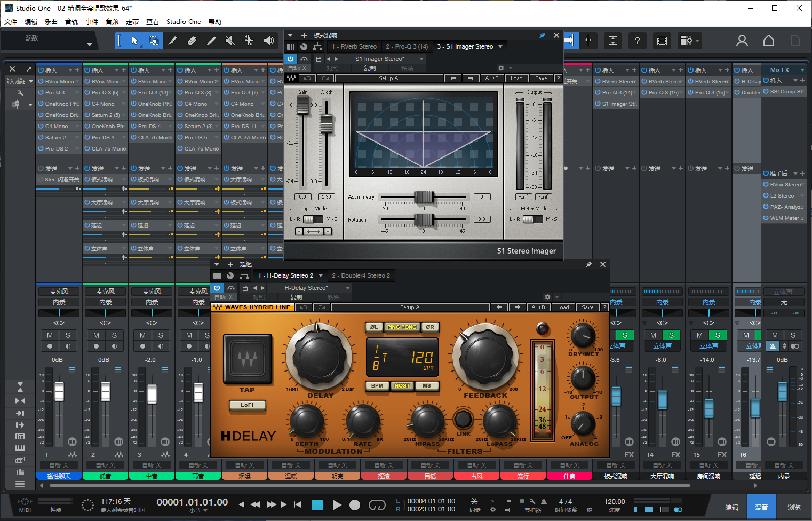Click the Split knife tool
The width and height of the screenshot is (812, 521).
173,41
